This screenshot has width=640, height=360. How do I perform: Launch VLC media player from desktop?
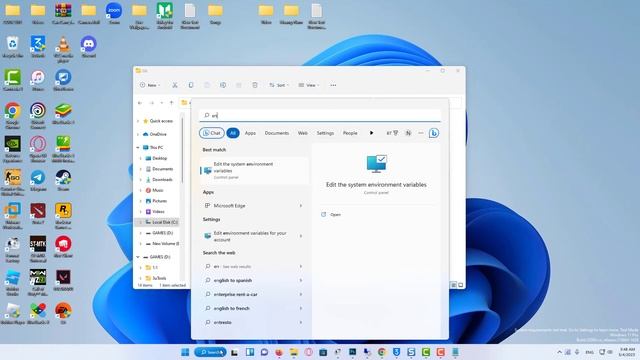tap(63, 49)
